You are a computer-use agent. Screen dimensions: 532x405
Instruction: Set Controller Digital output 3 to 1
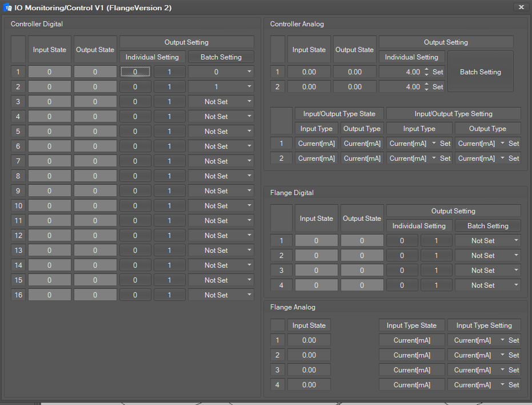[x=169, y=102]
